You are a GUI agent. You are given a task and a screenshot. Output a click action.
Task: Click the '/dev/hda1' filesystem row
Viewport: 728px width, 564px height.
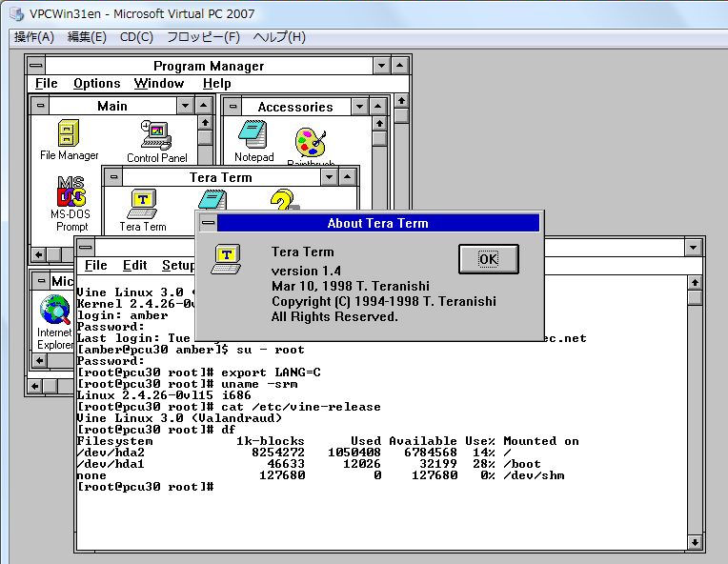(309, 464)
